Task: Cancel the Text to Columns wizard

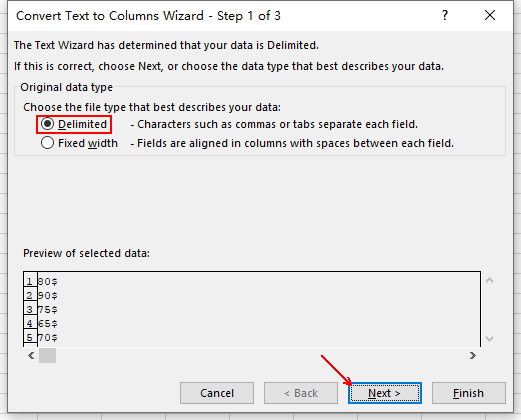Action: [x=217, y=393]
